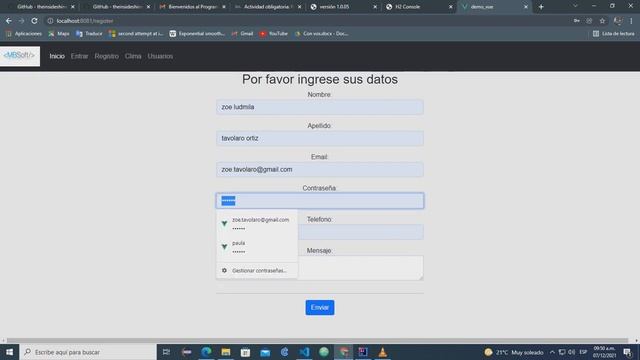Viewport: 640px width, 360px height.
Task: Close the H2 Console tab
Action: point(451,7)
